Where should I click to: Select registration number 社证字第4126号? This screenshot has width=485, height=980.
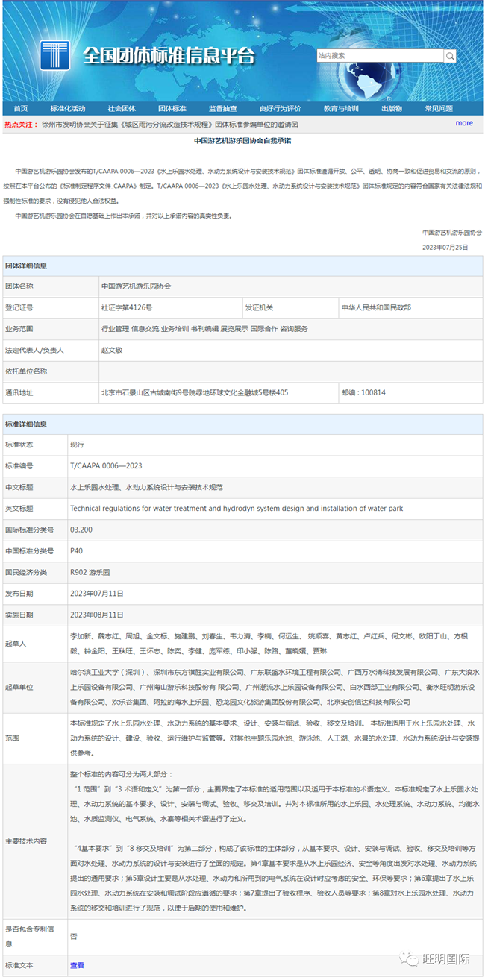tap(127, 307)
